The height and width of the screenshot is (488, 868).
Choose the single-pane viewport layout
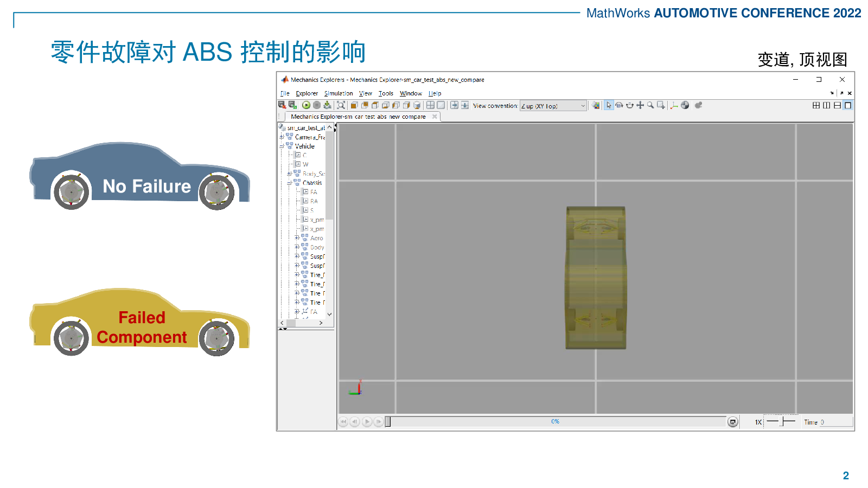click(x=848, y=105)
